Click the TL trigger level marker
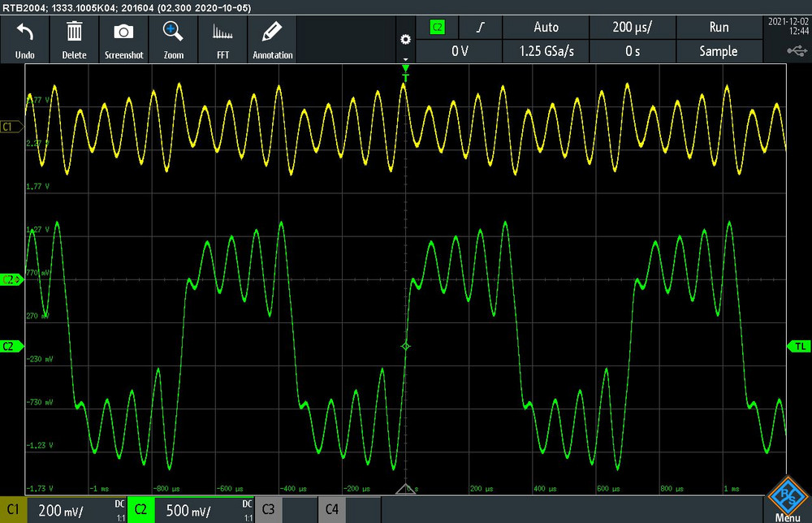812x523 pixels. pyautogui.click(x=799, y=347)
